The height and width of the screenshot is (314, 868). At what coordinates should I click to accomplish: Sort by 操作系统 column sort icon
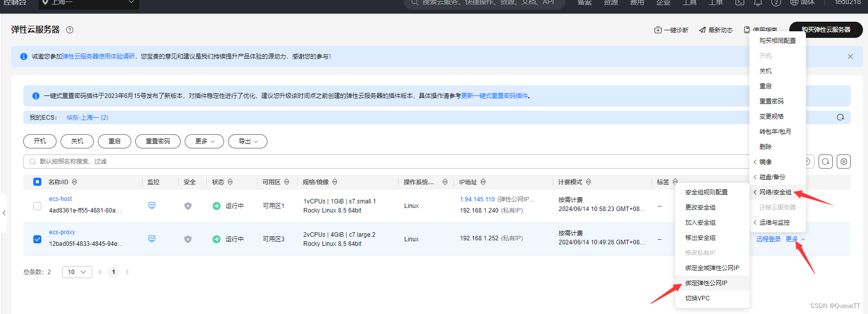[445, 182]
